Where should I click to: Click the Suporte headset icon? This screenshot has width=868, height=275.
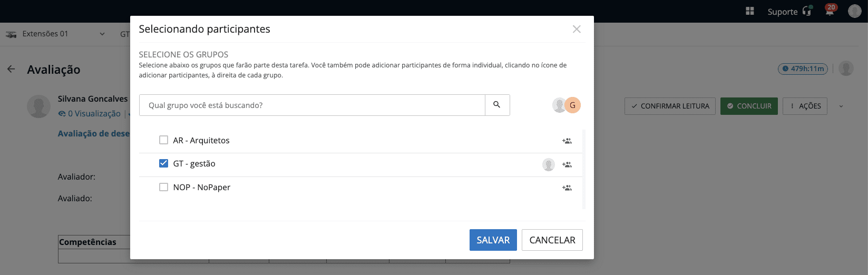(x=807, y=11)
